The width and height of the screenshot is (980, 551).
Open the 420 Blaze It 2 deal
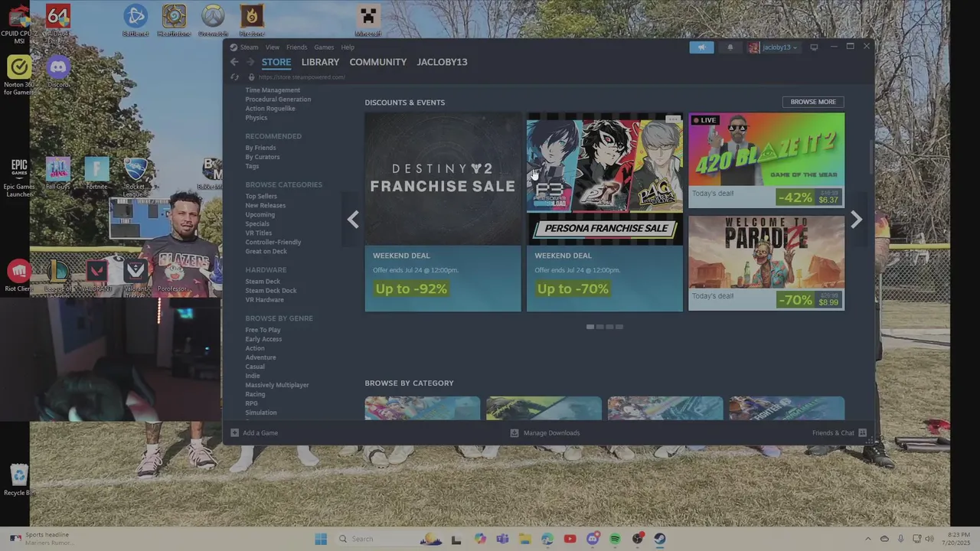[x=766, y=160]
